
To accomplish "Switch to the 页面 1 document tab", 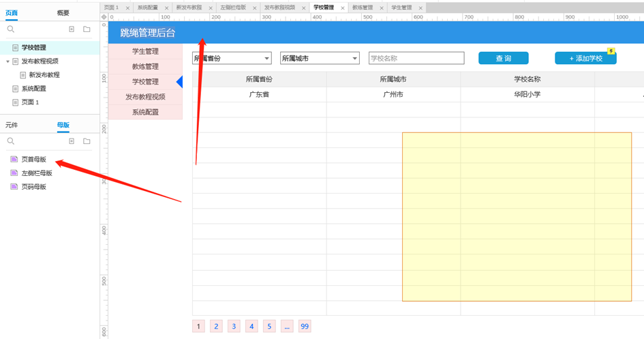I will (x=111, y=8).
